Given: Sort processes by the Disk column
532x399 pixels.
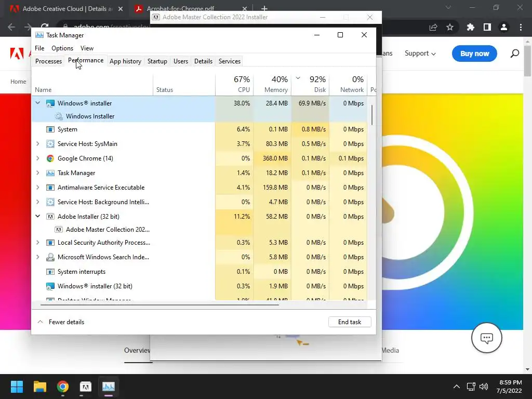Looking at the screenshot, I should point(311,84).
